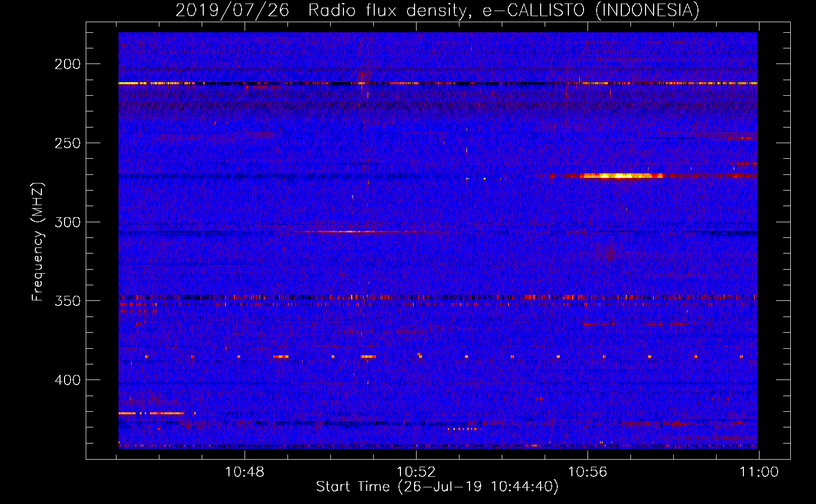Click the 'Start Time (26-Jul-19 10:44:40)' label
816x504 pixels.
[x=437, y=486]
